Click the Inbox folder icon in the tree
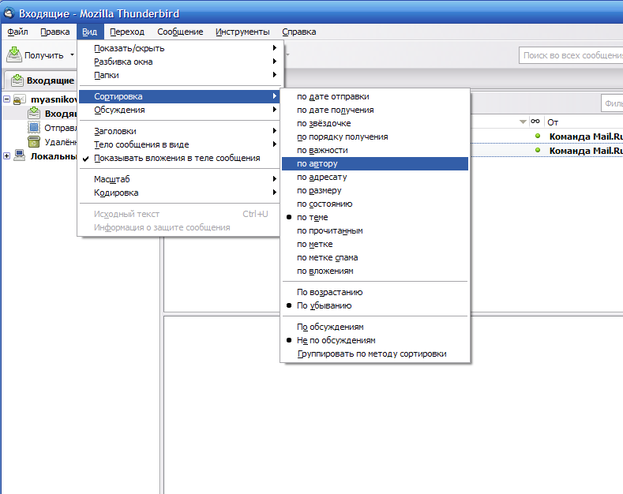This screenshot has height=494, width=623. [34, 113]
